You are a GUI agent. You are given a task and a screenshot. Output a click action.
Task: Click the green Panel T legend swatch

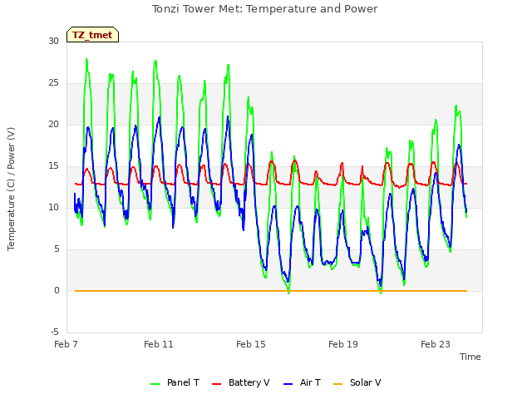(x=155, y=384)
